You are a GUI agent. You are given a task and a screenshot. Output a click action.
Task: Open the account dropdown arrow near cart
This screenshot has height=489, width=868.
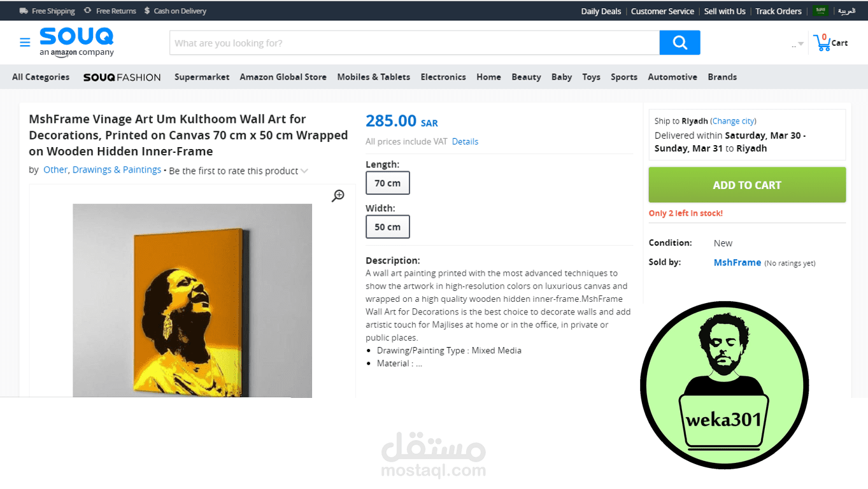800,44
